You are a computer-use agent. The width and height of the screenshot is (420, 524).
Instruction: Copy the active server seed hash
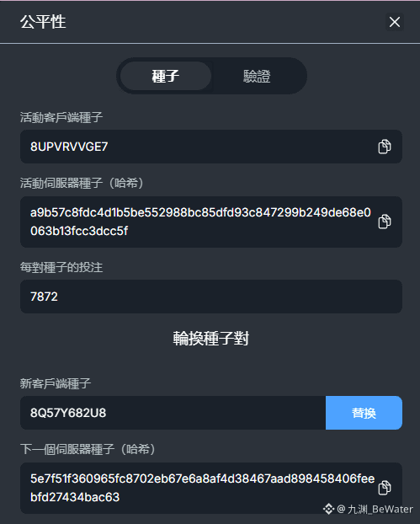coord(385,222)
